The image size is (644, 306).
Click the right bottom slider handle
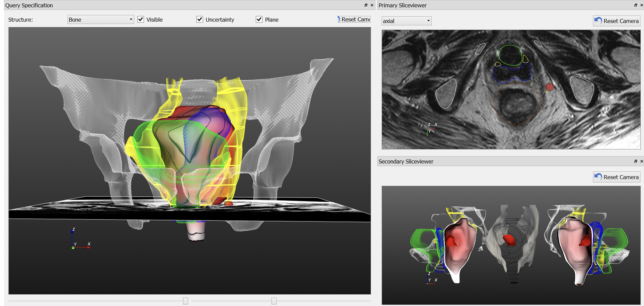[274, 301]
